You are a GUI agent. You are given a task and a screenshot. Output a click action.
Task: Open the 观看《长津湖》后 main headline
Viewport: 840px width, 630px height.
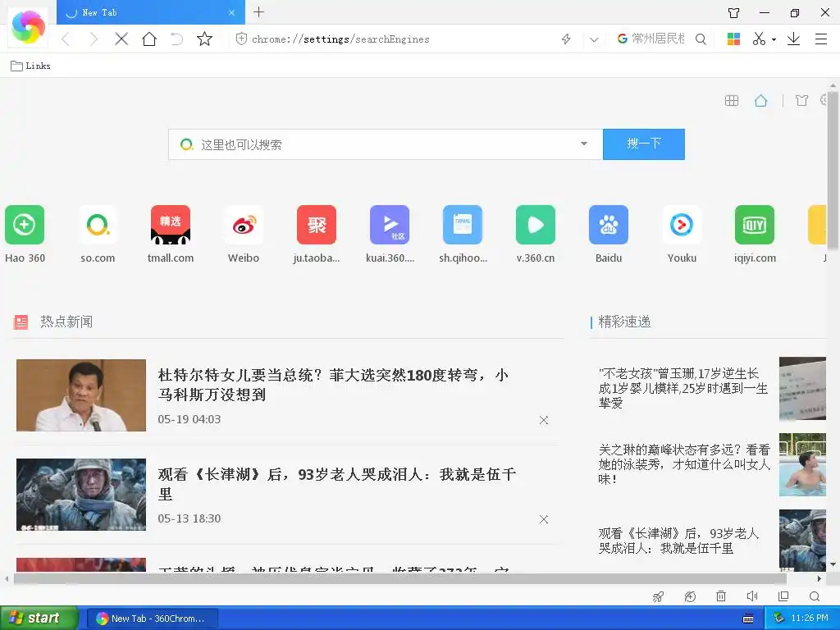[337, 484]
